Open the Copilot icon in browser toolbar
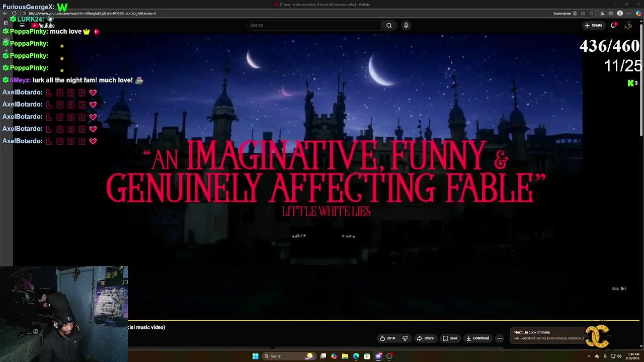The image size is (644, 362). 638,14
